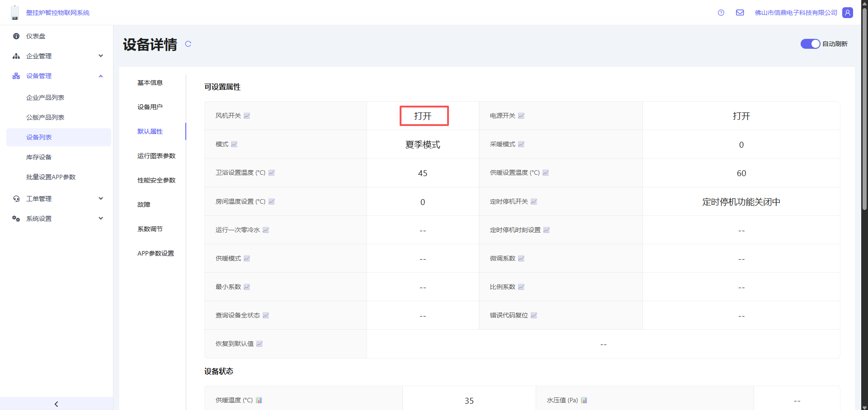Click the 风机开关 value 打开
Screen dimensions: 868x410
(423, 116)
